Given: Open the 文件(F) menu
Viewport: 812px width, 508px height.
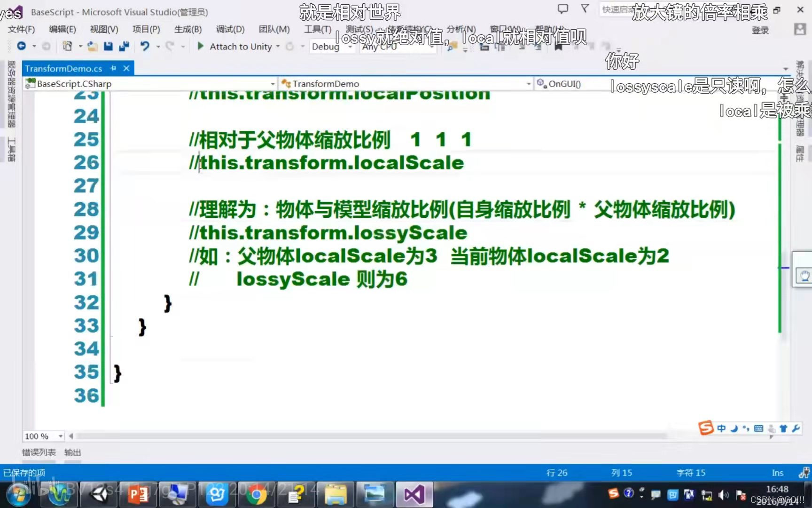Looking at the screenshot, I should pos(21,29).
